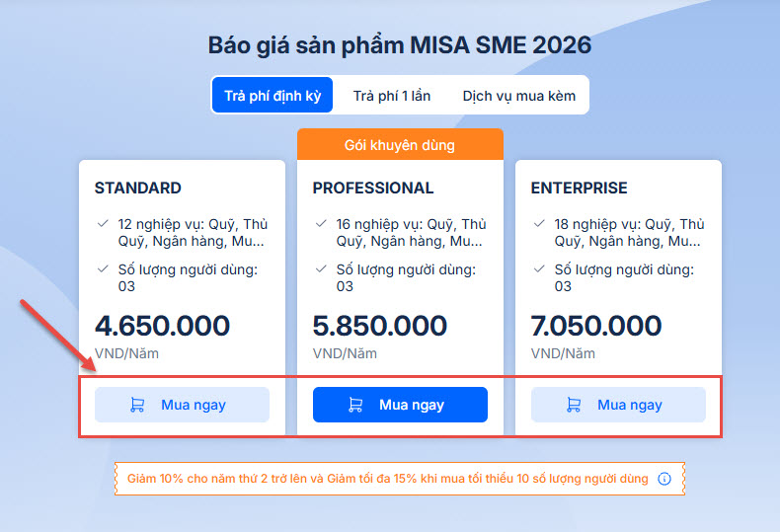Click the STANDARD plan title
Screen dimensions: 780x532
(x=138, y=188)
